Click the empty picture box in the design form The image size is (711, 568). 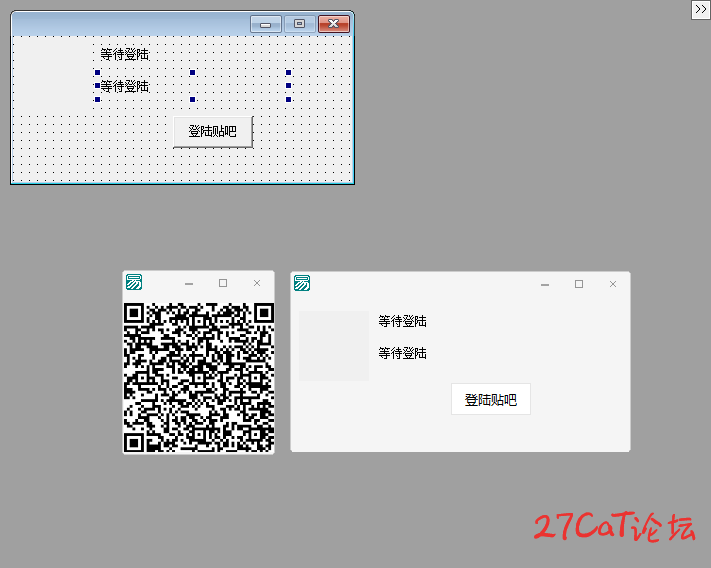[x=53, y=74]
